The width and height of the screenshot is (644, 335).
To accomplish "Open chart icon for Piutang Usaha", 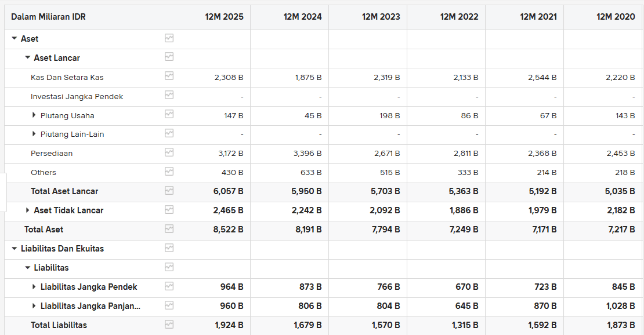I will 169,114.
